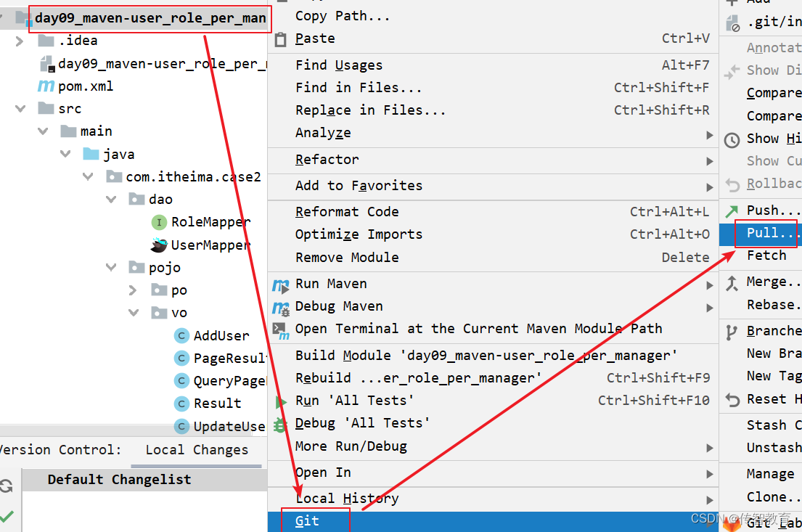
Task: Click the Open Terminal menu icon
Action: pos(280,330)
